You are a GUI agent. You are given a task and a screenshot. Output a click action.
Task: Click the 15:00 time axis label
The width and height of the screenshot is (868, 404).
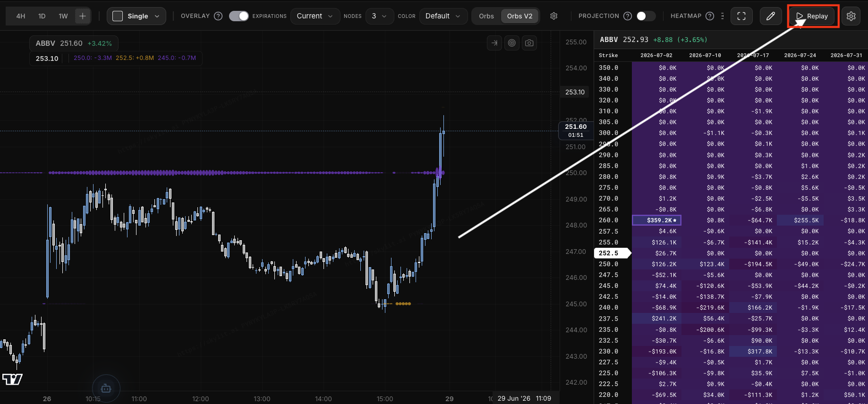(385, 399)
